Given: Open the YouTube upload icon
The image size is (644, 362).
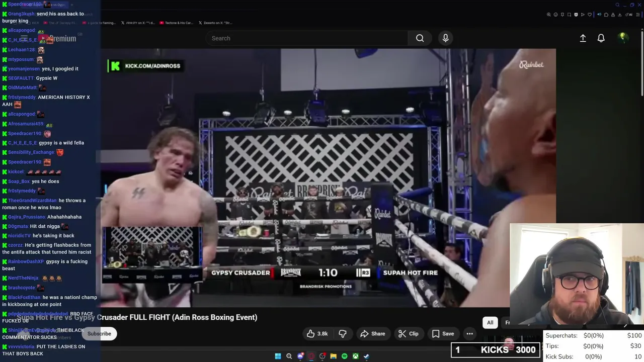Looking at the screenshot, I should point(583,38).
